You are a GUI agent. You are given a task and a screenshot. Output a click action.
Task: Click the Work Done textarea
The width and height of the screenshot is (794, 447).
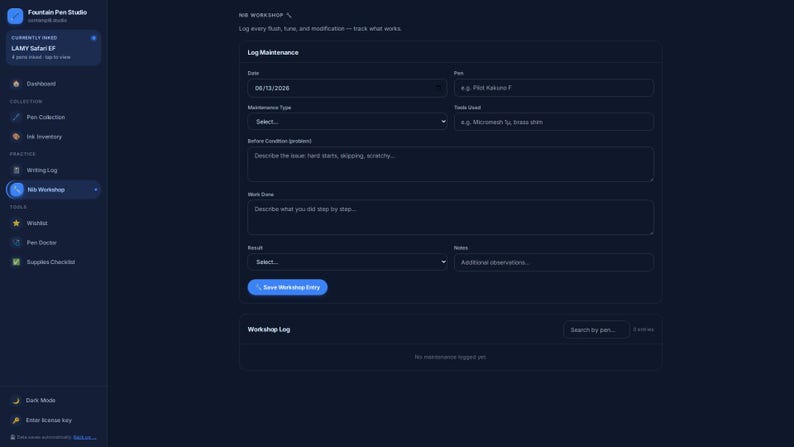tap(450, 217)
